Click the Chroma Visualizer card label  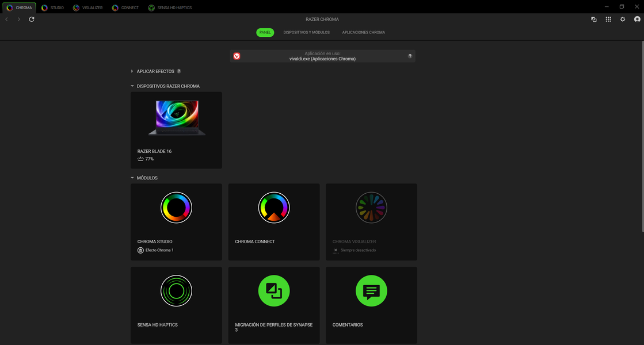pyautogui.click(x=354, y=241)
